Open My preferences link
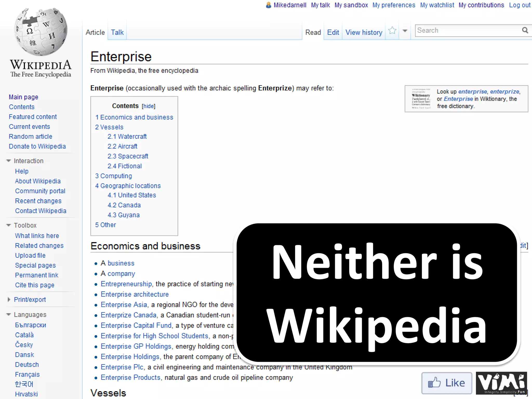This screenshot has height=399, width=532. point(394,5)
